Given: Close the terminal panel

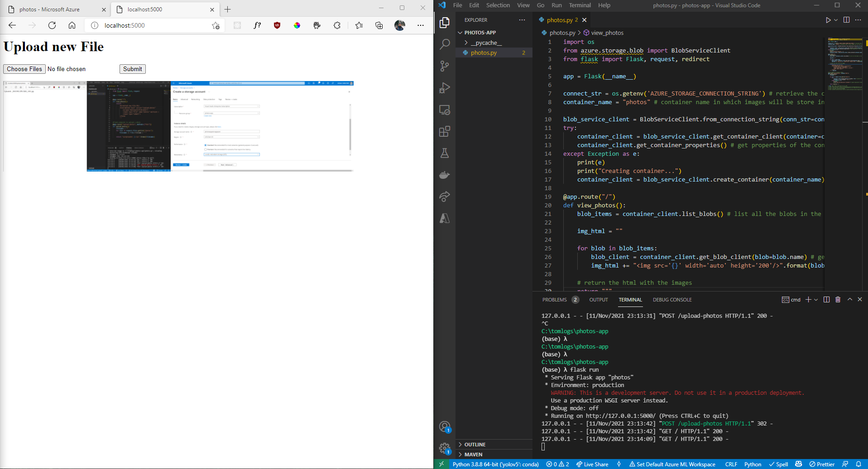Looking at the screenshot, I should click(860, 300).
